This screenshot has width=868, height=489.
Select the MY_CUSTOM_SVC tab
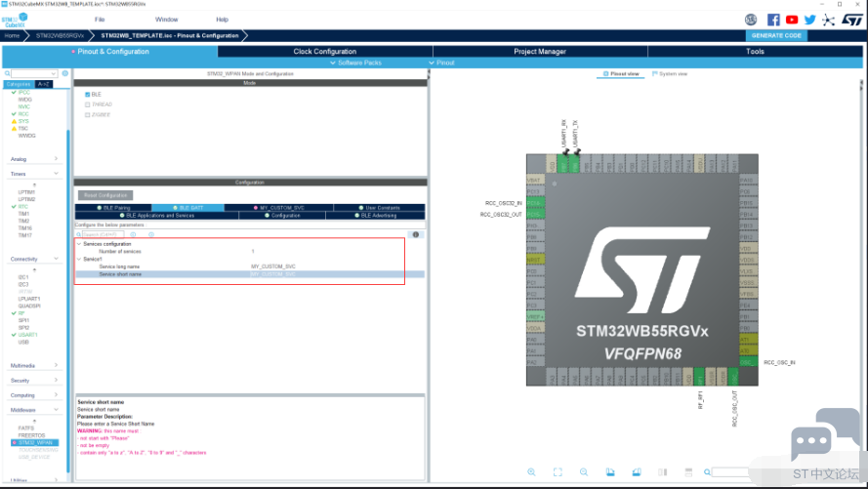[279, 208]
